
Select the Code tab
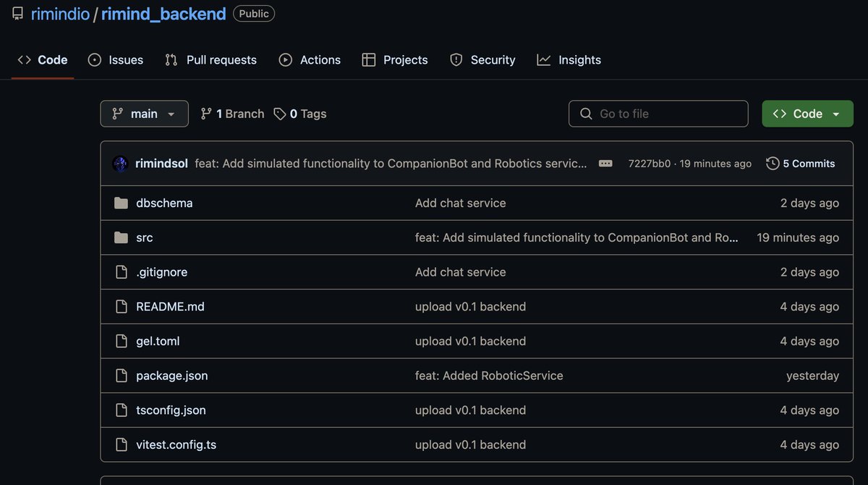(x=43, y=60)
